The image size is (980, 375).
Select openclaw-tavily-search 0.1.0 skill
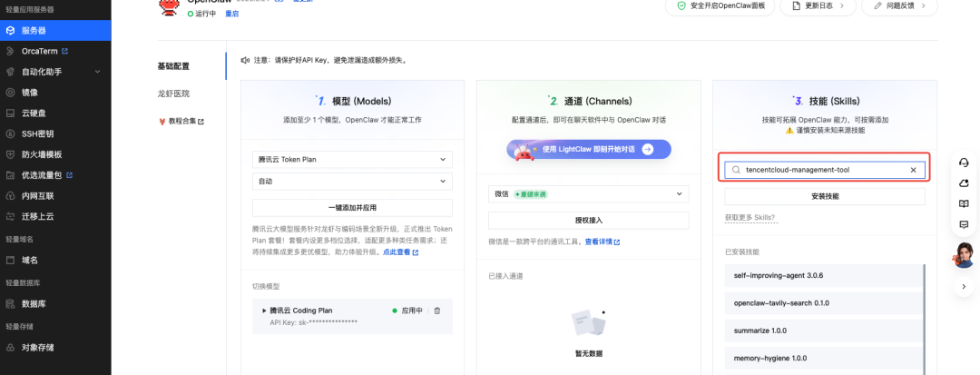(x=824, y=302)
